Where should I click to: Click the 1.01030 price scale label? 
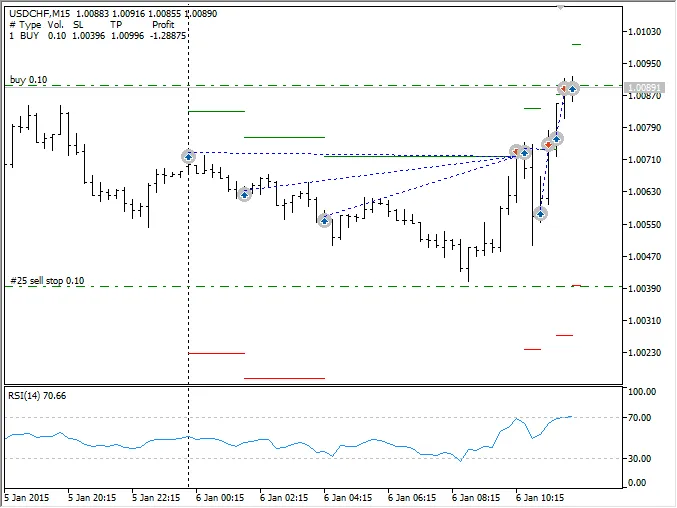[x=644, y=32]
